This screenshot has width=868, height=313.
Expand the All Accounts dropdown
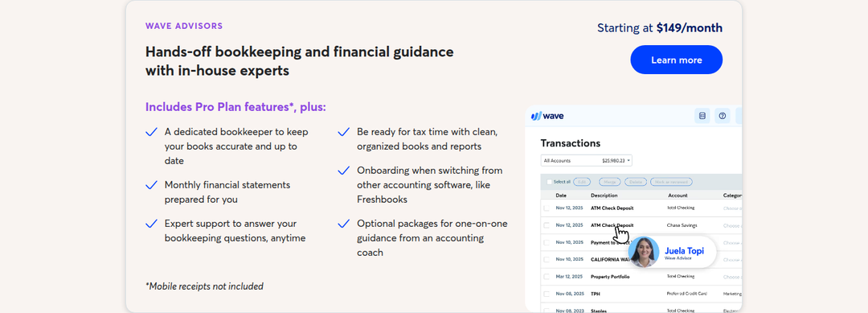pyautogui.click(x=586, y=161)
